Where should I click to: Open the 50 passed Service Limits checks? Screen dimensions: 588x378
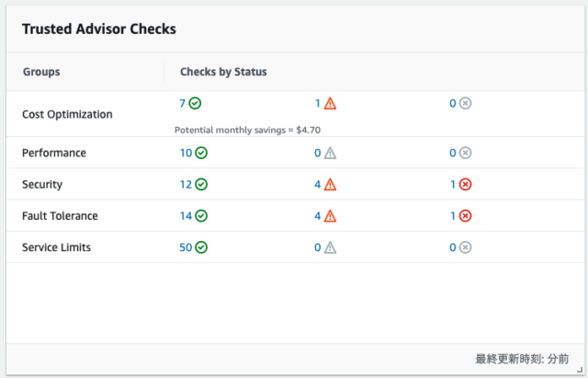click(x=186, y=247)
